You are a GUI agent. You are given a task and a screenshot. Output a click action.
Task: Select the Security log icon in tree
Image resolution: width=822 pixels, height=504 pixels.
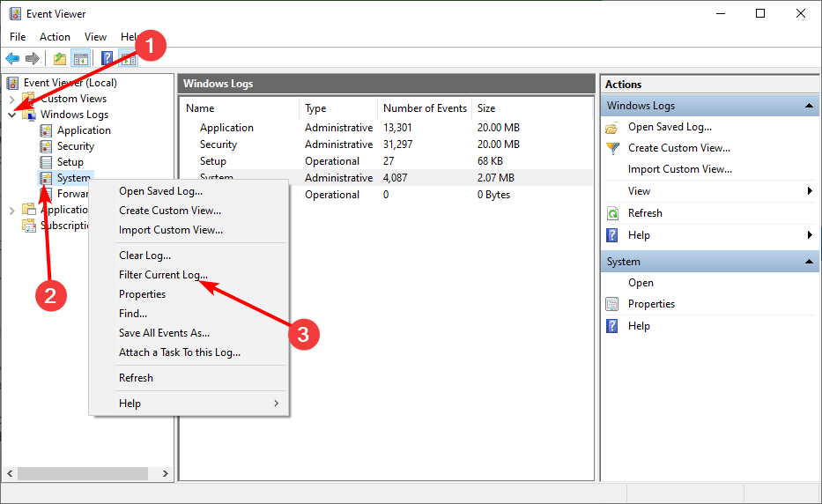(47, 146)
